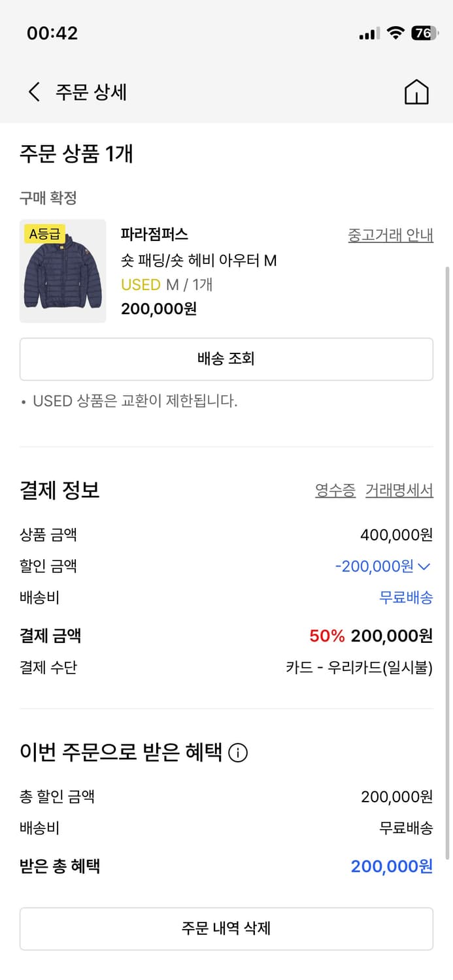Image resolution: width=453 pixels, height=980 pixels.
Task: Open the 무료배송 shipping fee details
Action: [406, 597]
